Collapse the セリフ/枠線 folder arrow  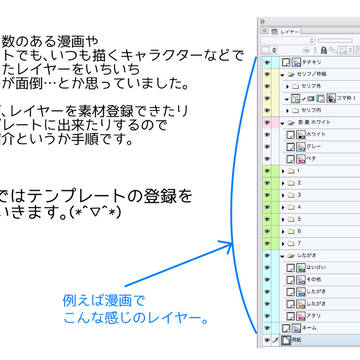[283, 74]
